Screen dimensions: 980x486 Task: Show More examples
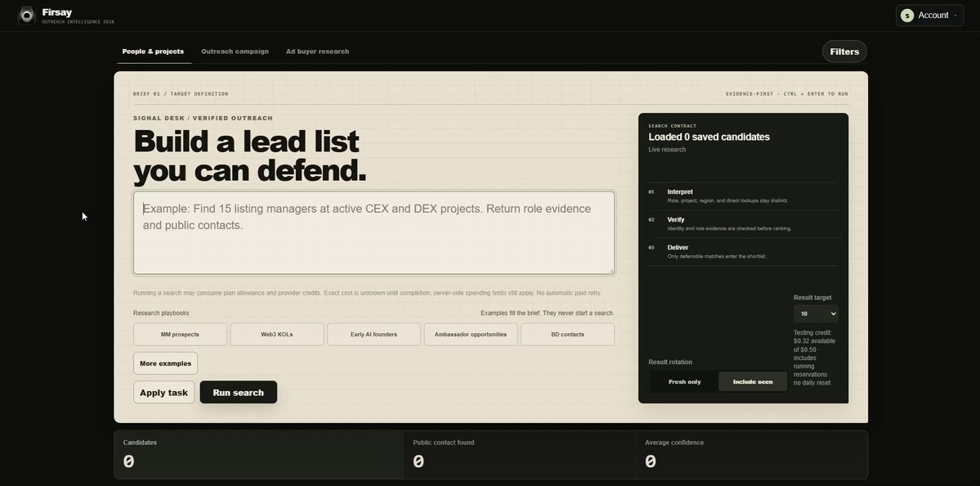click(x=166, y=363)
